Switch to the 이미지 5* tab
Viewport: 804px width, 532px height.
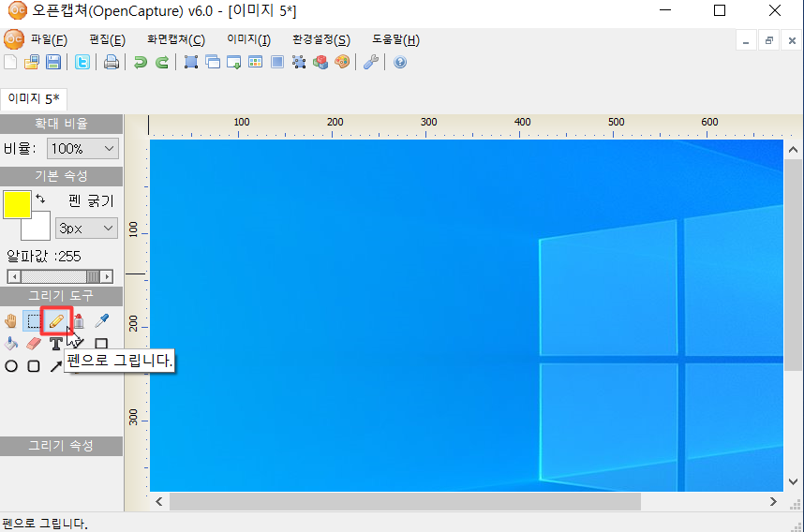tap(34, 98)
